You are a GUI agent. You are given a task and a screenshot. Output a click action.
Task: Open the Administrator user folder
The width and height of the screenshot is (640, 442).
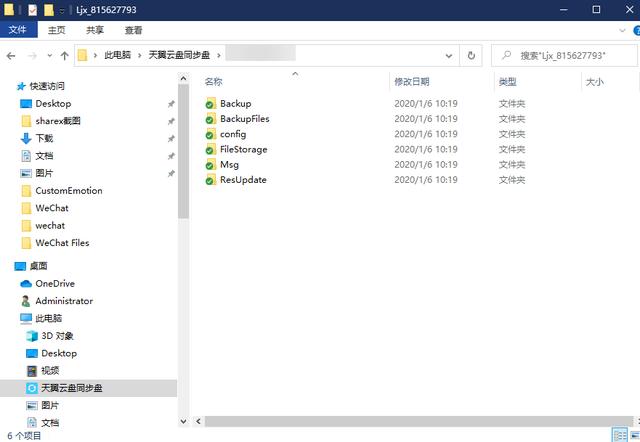[64, 301]
